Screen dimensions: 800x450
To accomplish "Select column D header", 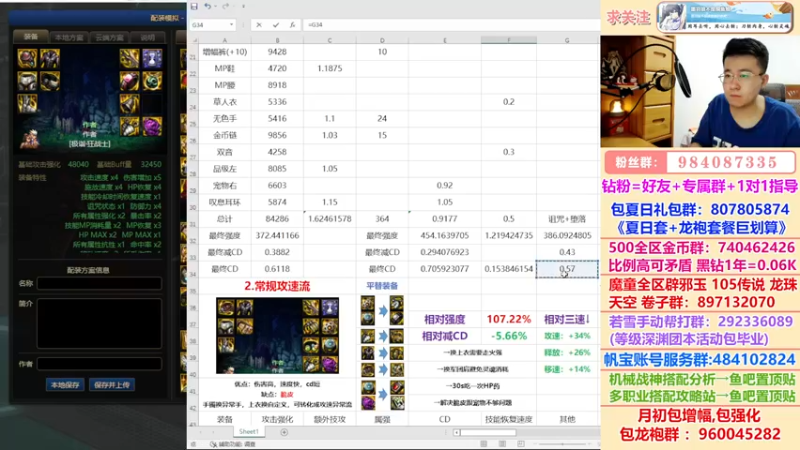I will click(382, 40).
